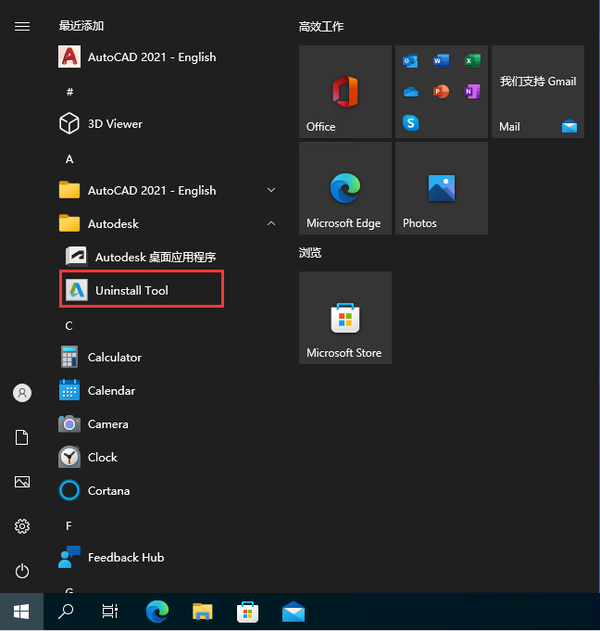Open the Office tile

click(x=345, y=92)
